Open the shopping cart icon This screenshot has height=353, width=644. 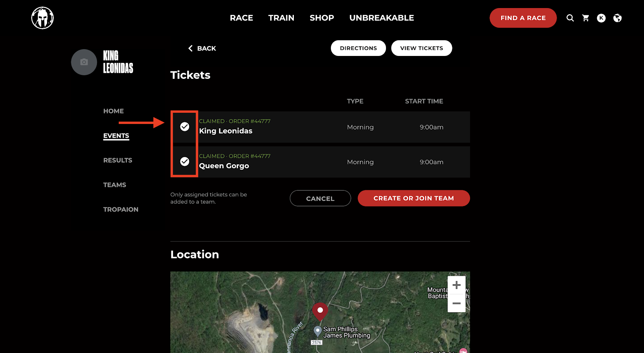point(586,18)
